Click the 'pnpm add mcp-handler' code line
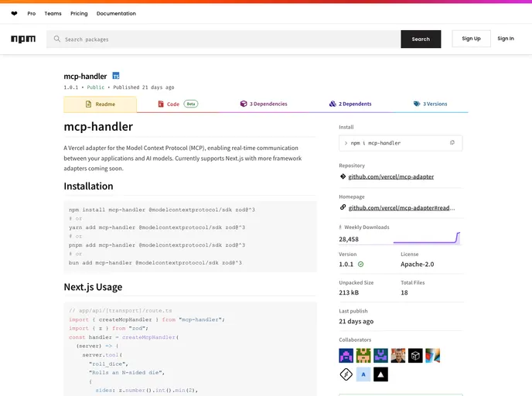The height and width of the screenshot is (396, 532). [x=157, y=245]
